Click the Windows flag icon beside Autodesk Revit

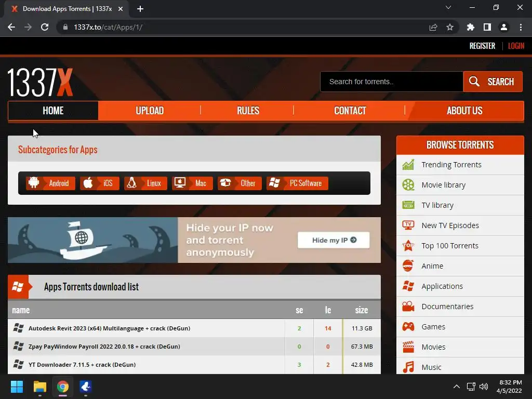click(x=18, y=328)
